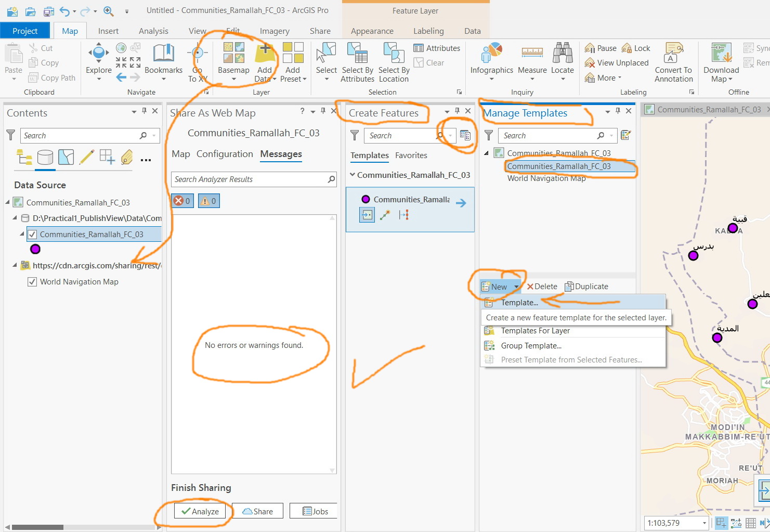Switch Contents to List By Data Source
770x532 pixels.
tap(45, 157)
